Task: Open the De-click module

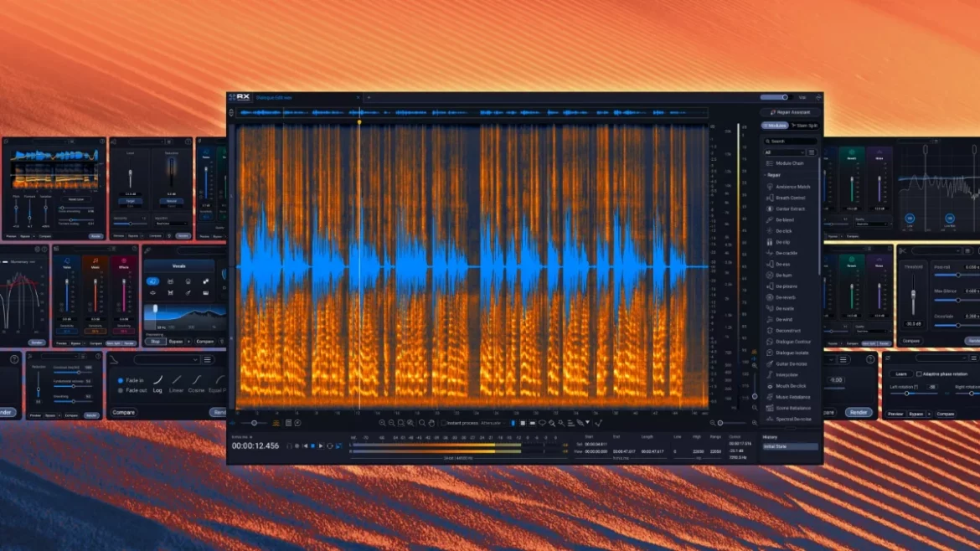Action: [779, 231]
